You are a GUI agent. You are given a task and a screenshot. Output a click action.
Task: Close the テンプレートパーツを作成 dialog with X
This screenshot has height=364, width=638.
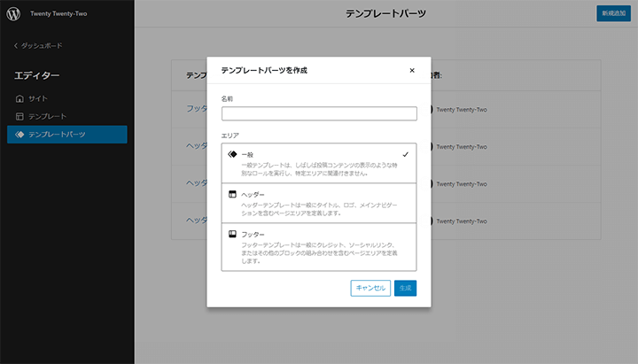point(412,70)
